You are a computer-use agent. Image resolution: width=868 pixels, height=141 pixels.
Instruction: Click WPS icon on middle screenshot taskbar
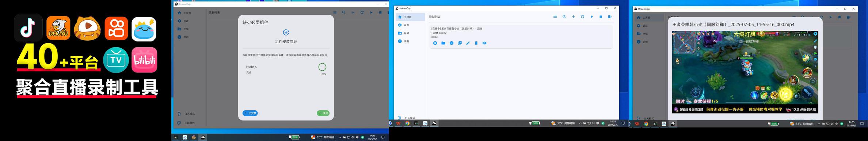point(398,123)
